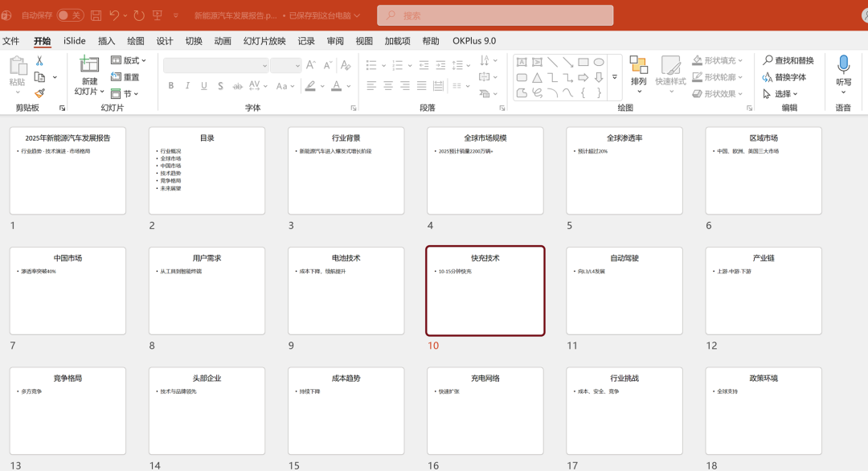The height and width of the screenshot is (471, 868).
Task: Click the Copy icon
Action: point(40,77)
